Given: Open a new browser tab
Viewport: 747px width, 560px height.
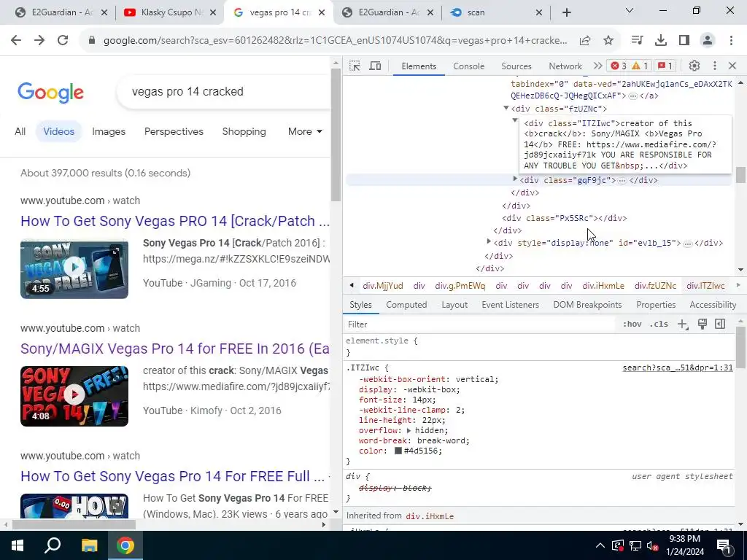Looking at the screenshot, I should [x=566, y=12].
